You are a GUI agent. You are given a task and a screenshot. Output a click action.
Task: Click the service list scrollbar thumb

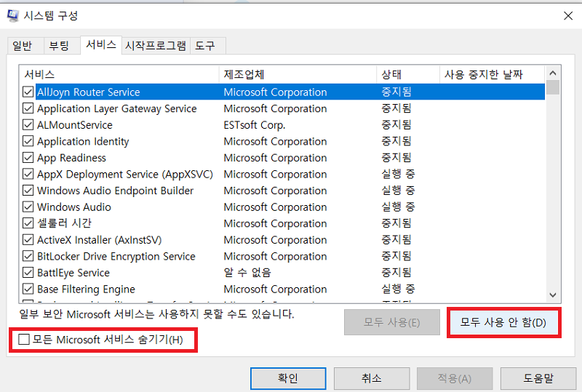(x=553, y=87)
